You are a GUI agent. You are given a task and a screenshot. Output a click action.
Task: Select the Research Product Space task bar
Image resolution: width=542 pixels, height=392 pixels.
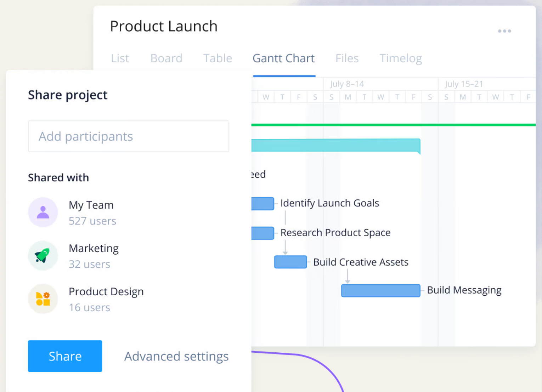[262, 233]
